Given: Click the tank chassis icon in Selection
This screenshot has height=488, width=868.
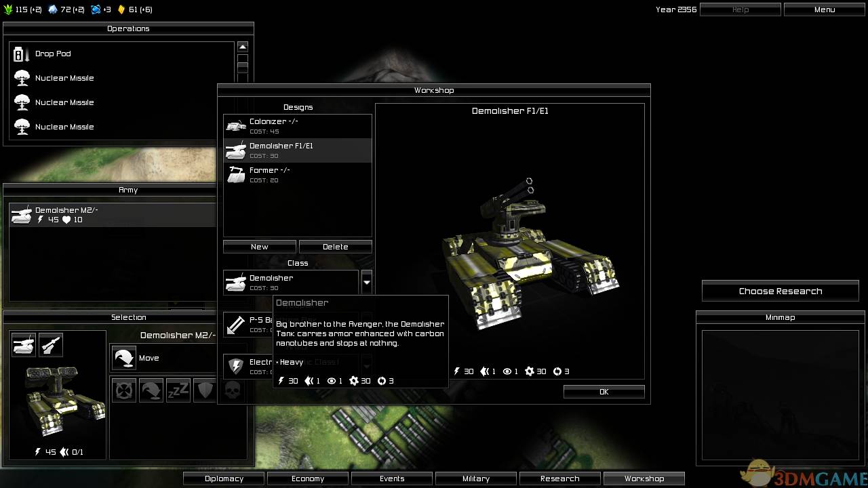Looking at the screenshot, I should click(24, 344).
